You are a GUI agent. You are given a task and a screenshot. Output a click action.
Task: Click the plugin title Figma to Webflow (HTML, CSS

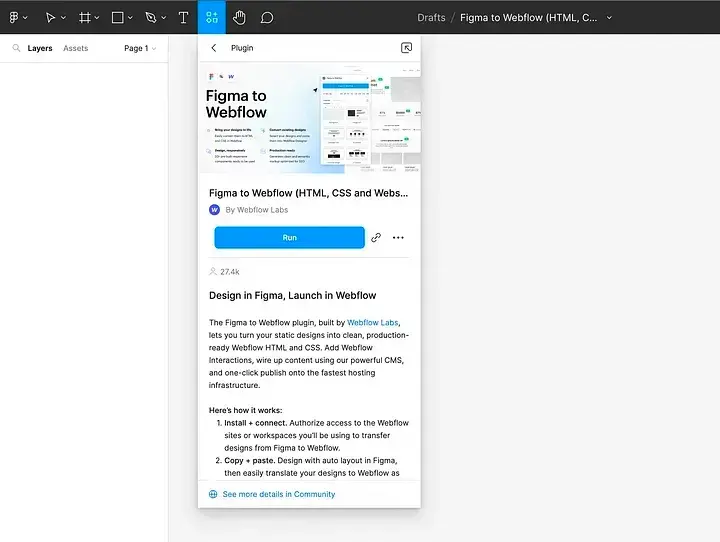(x=308, y=193)
